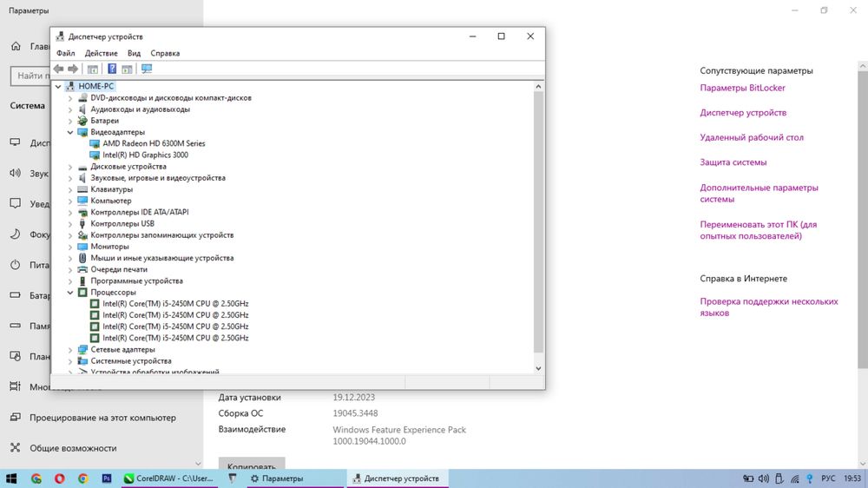The image size is (868, 488).
Task: Open Параметры BitLocker link
Action: point(742,88)
